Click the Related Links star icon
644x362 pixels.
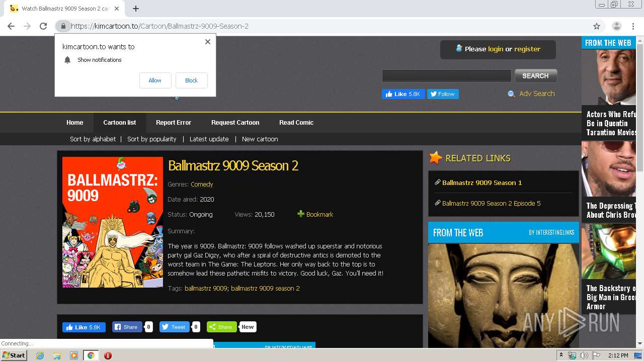click(x=435, y=158)
